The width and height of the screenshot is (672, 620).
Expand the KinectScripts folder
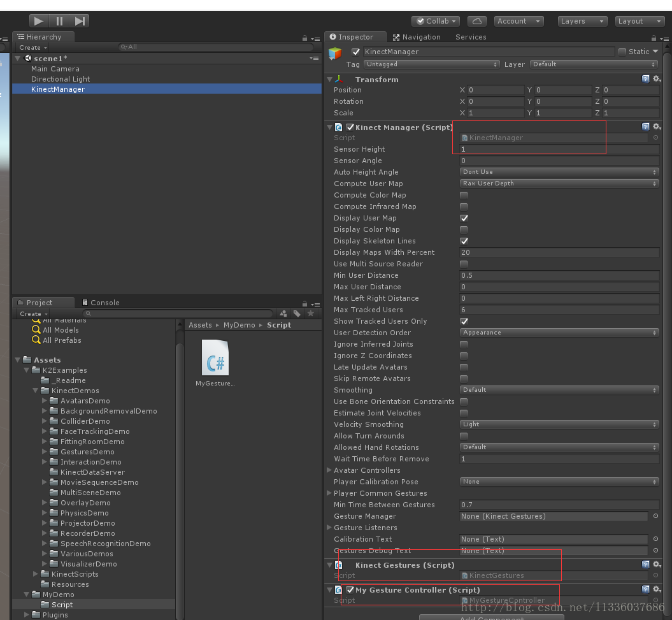point(36,573)
